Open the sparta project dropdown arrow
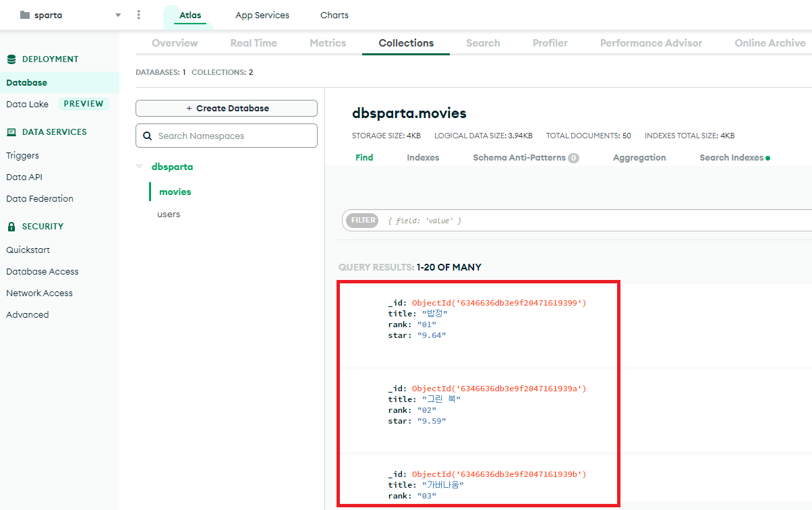 pyautogui.click(x=119, y=15)
